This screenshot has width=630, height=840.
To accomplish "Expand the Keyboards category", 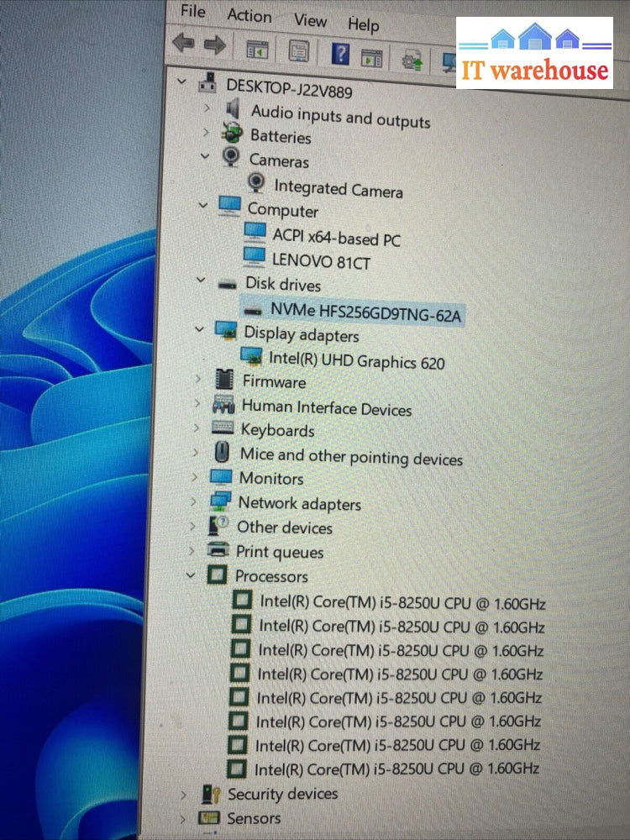I will [x=196, y=428].
